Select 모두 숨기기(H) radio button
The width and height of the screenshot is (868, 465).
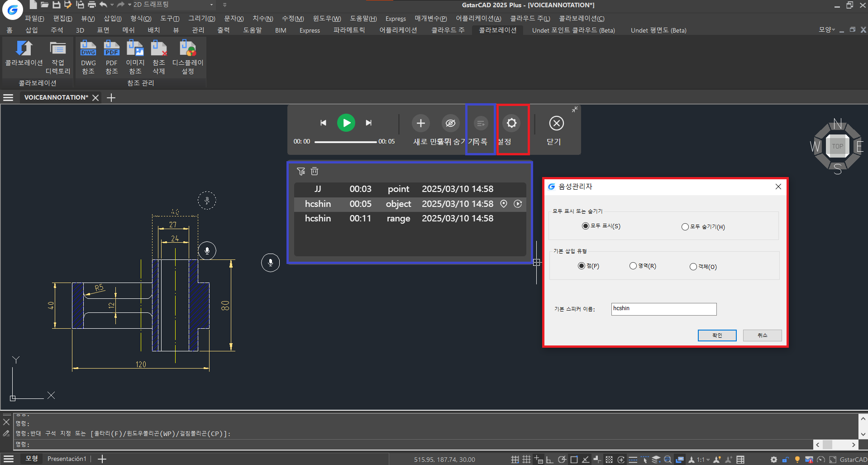(685, 227)
